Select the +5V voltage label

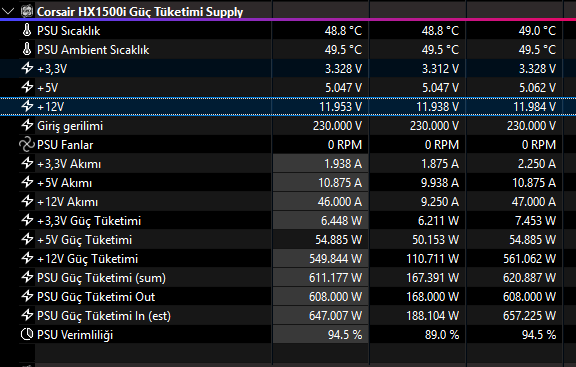point(48,88)
